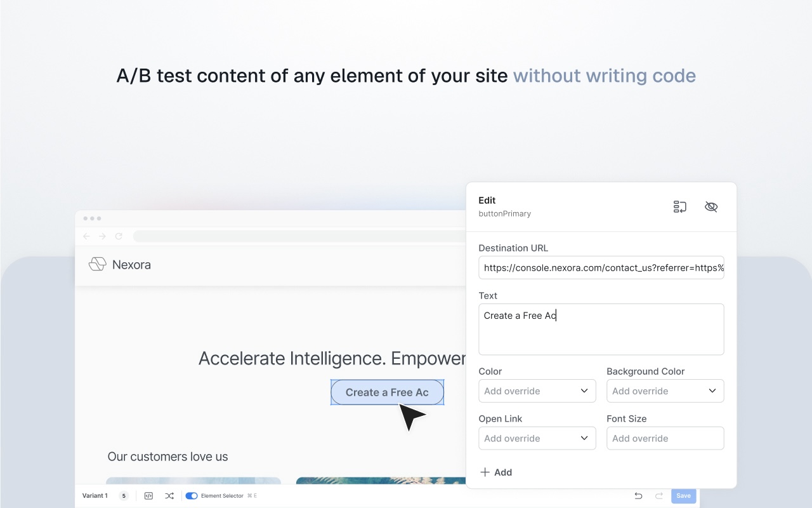
Task: Click the Background Color label
Action: coord(646,371)
